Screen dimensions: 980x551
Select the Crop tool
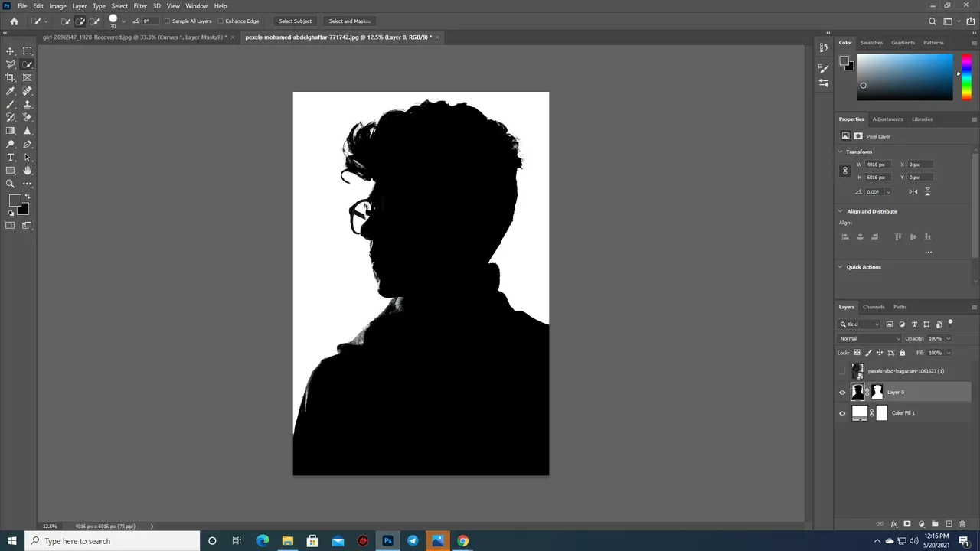(11, 77)
